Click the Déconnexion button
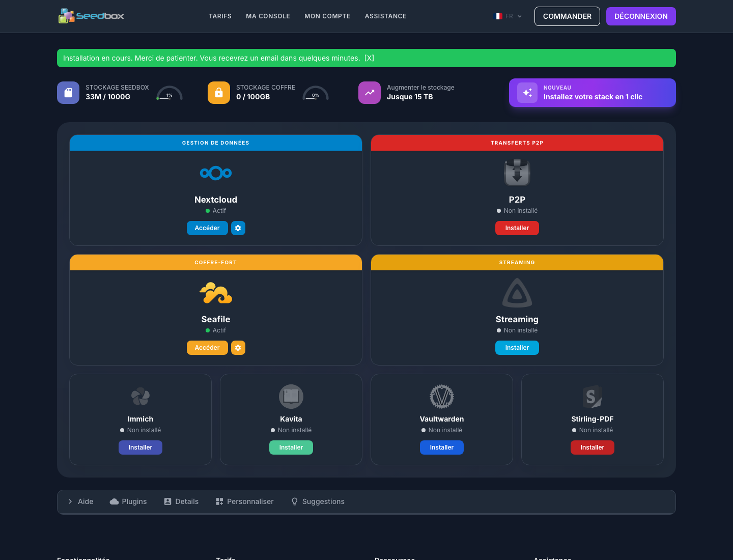The image size is (733, 560). 641,16
